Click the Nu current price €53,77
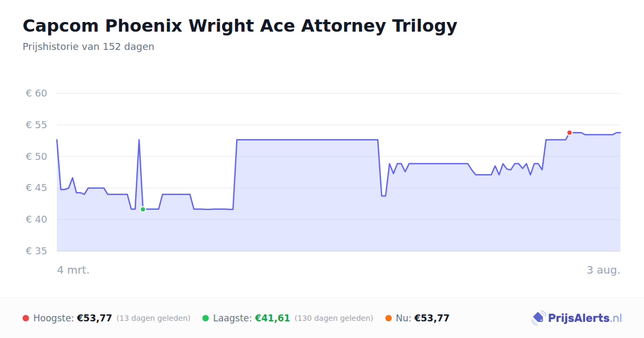 point(432,318)
